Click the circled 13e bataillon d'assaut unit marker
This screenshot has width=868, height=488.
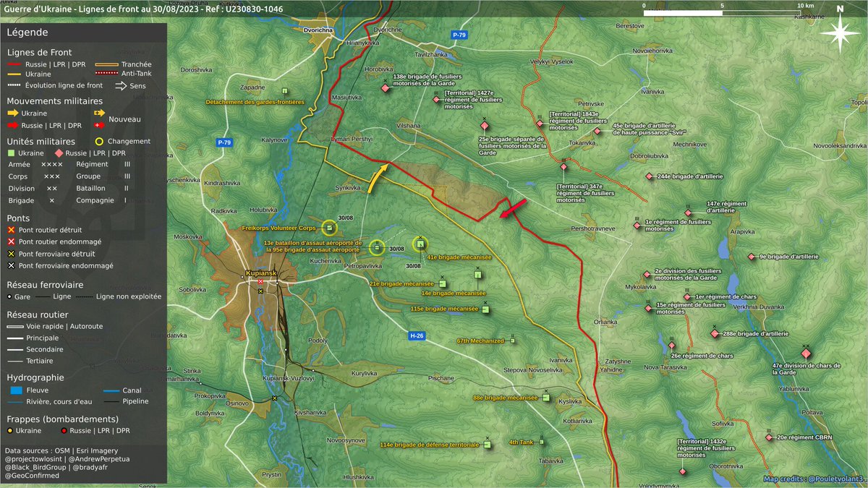point(377,247)
